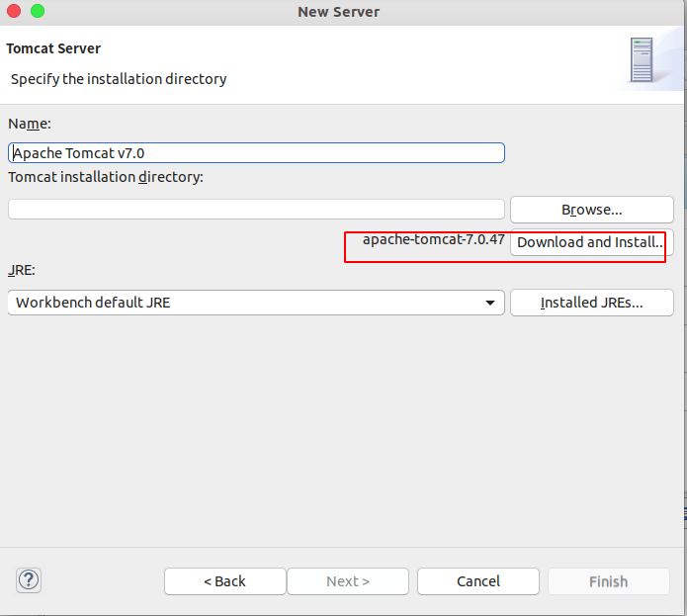The image size is (687, 616).
Task: Maximize the dialog using the green button
Action: point(38,11)
